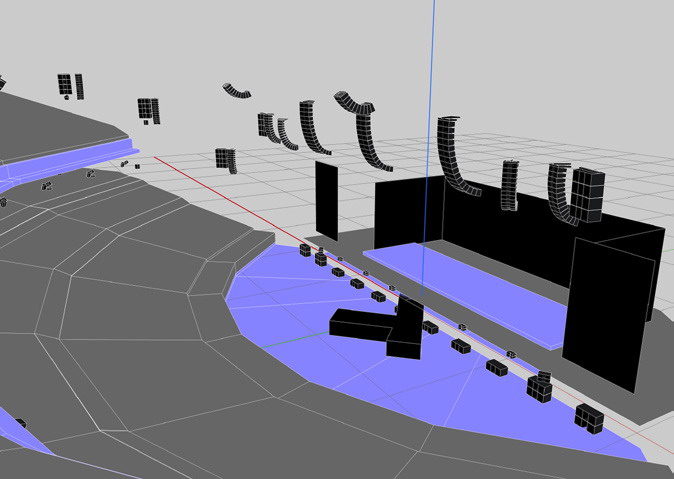Select the L-shaped black block in audience area
The image size is (674, 479).
[360, 324]
